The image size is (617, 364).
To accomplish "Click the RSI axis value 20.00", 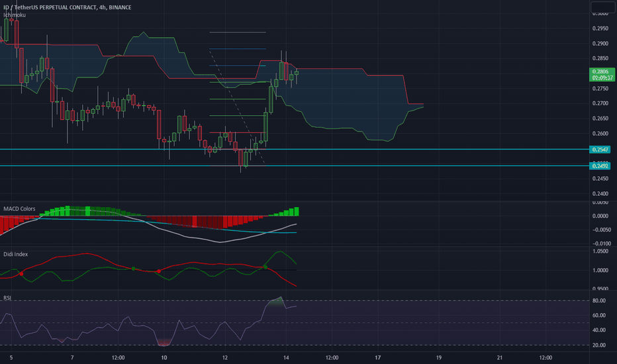I will tap(599, 345).
